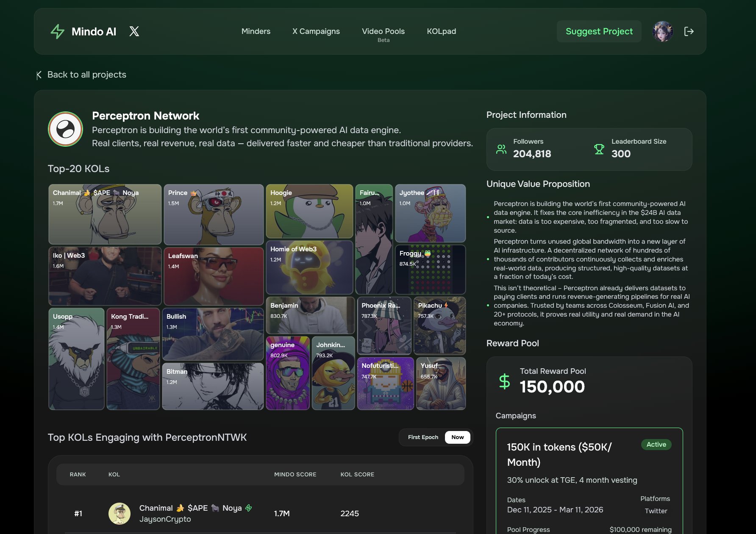Click the Top-20 KOLs heading

pos(79,169)
